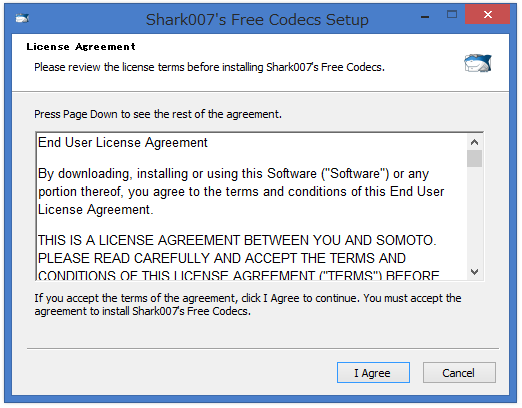Click the Shark007's Free Codecs Setup title

(x=257, y=20)
